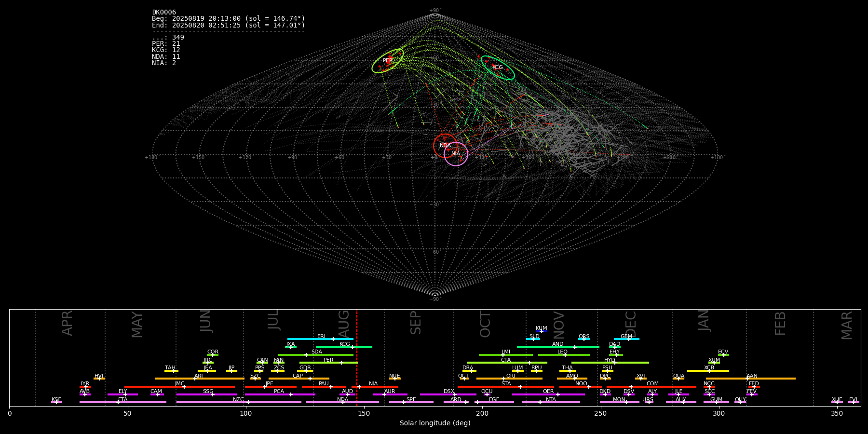Click the red NDA radiant circle

pos(446,146)
